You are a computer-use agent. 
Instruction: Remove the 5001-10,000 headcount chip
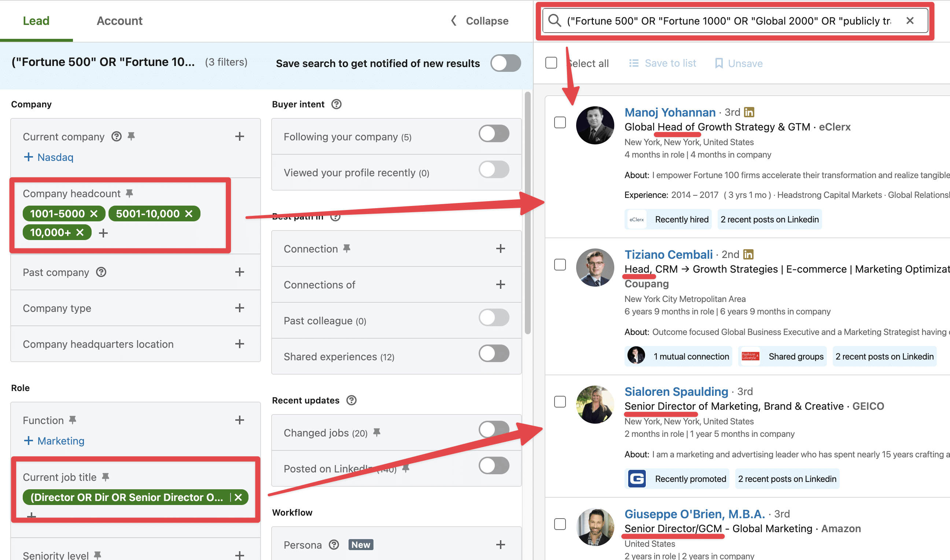189,214
